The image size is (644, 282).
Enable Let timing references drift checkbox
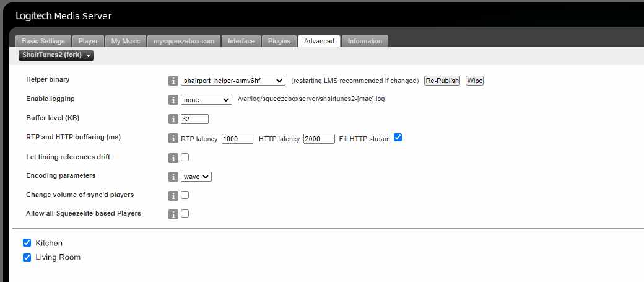(185, 157)
